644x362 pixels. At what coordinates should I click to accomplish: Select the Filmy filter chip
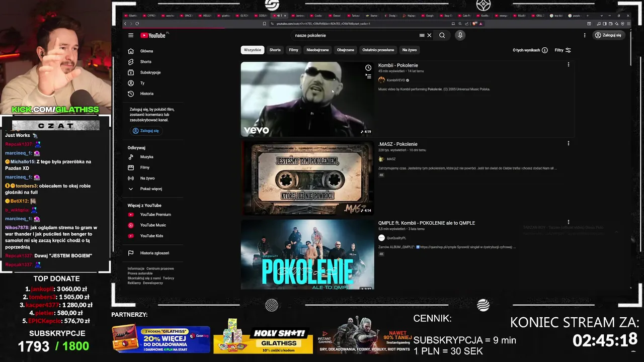point(293,50)
